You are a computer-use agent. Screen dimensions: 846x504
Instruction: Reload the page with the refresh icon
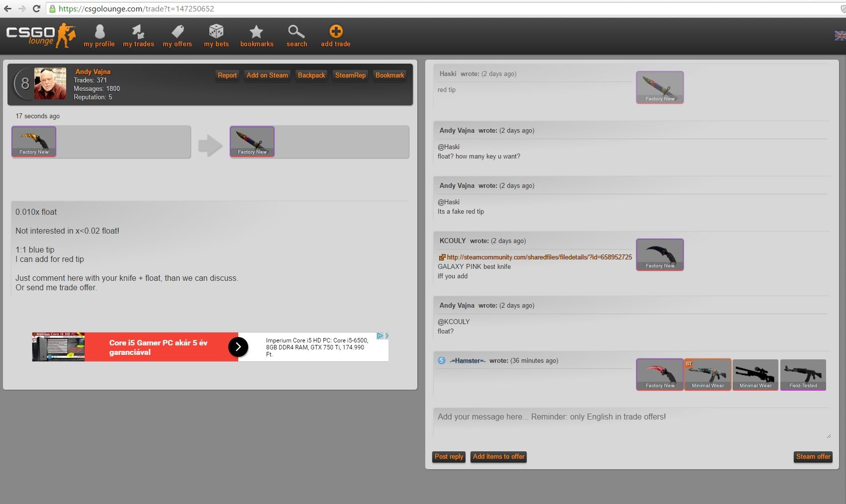click(36, 8)
